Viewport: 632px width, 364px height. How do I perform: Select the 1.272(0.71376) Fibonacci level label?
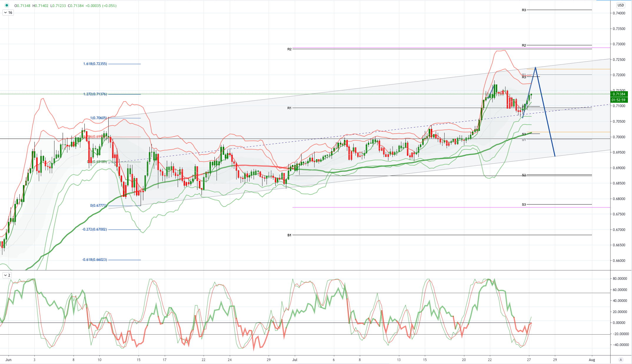pyautogui.click(x=95, y=94)
